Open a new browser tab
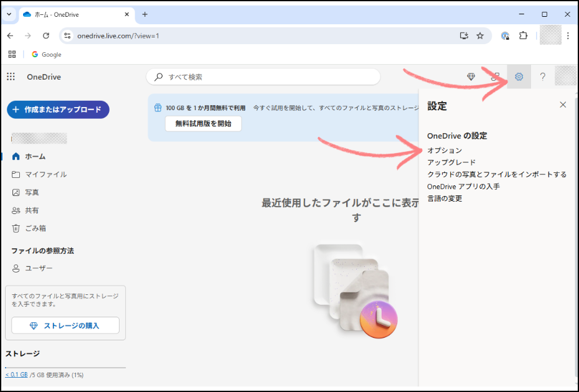This screenshot has height=392, width=579. 144,14
